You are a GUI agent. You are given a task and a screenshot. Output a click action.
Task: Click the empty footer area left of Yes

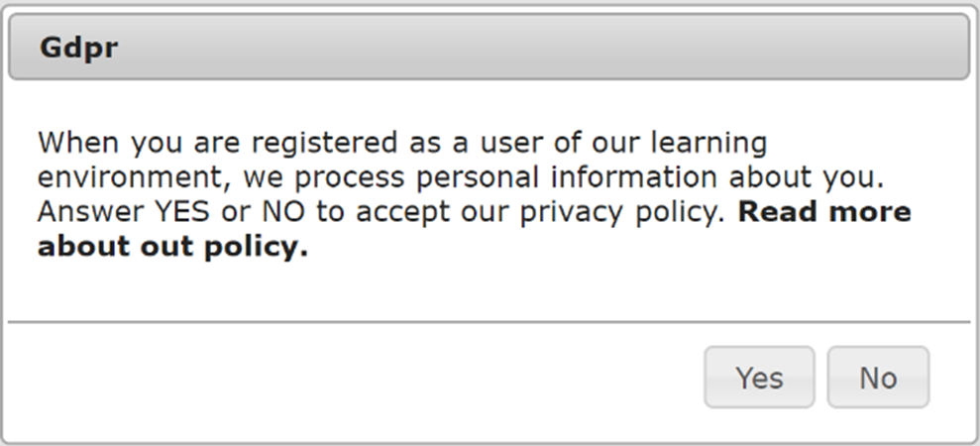click(x=347, y=378)
